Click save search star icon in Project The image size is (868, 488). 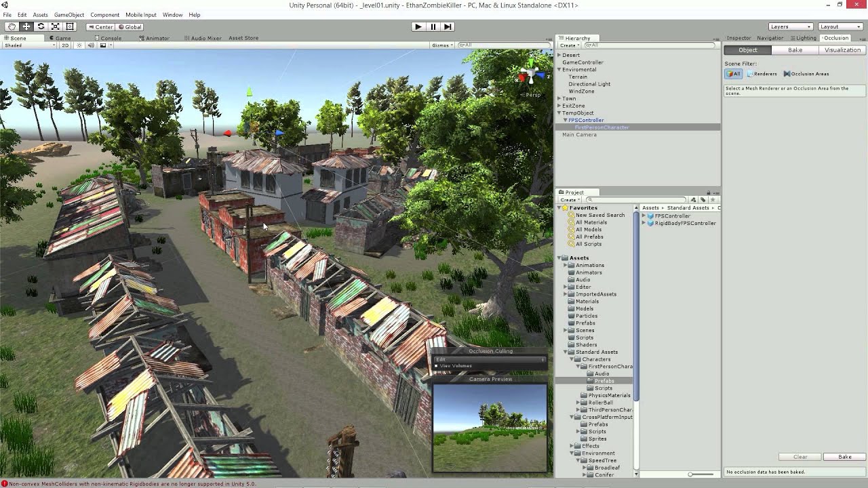tap(712, 200)
